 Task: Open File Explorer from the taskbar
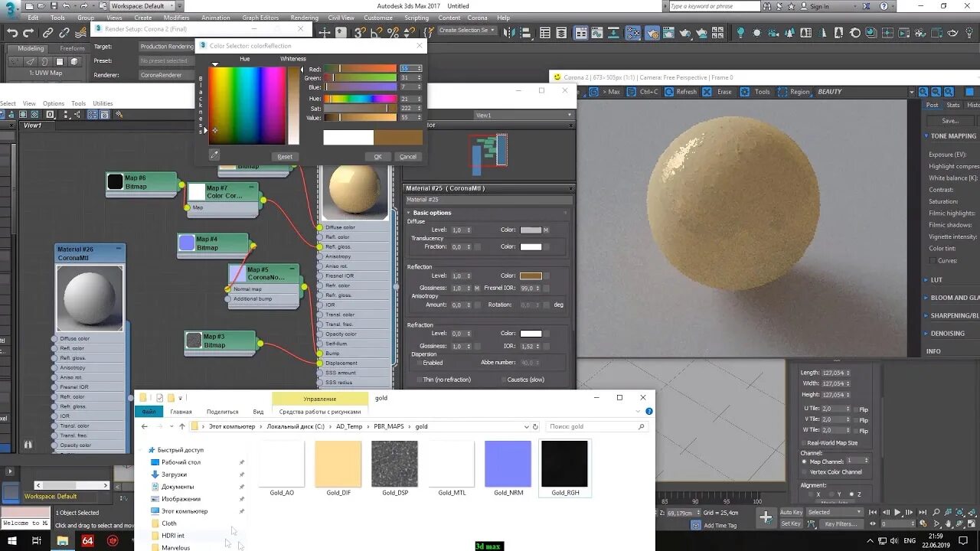tap(63, 540)
